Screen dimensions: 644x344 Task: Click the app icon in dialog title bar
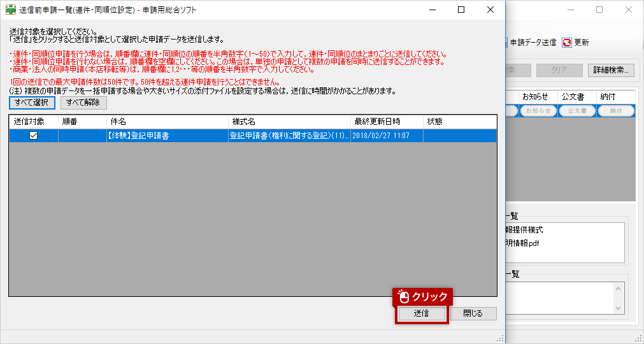[x=10, y=10]
